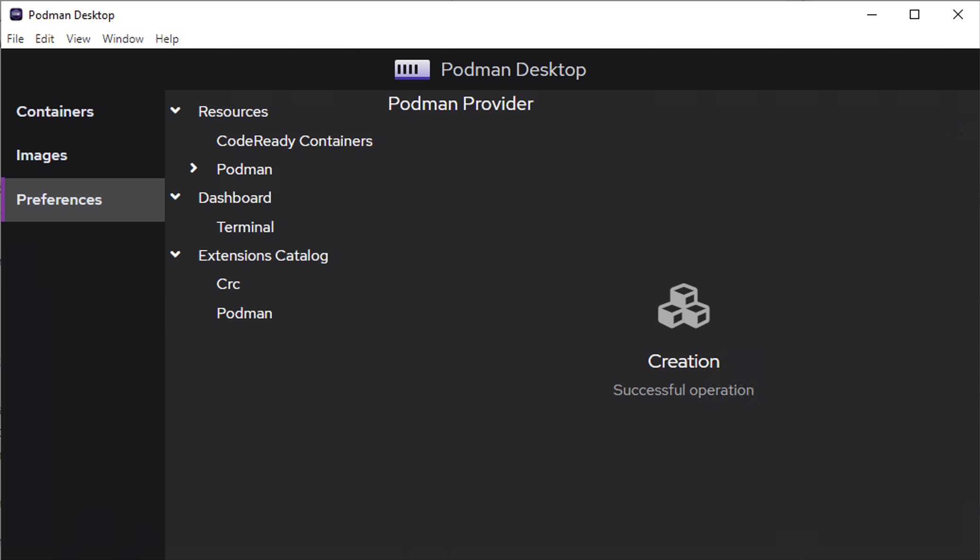This screenshot has height=560, width=980.
Task: Click the Podman Desktop titlebar app icon
Action: 16,15
